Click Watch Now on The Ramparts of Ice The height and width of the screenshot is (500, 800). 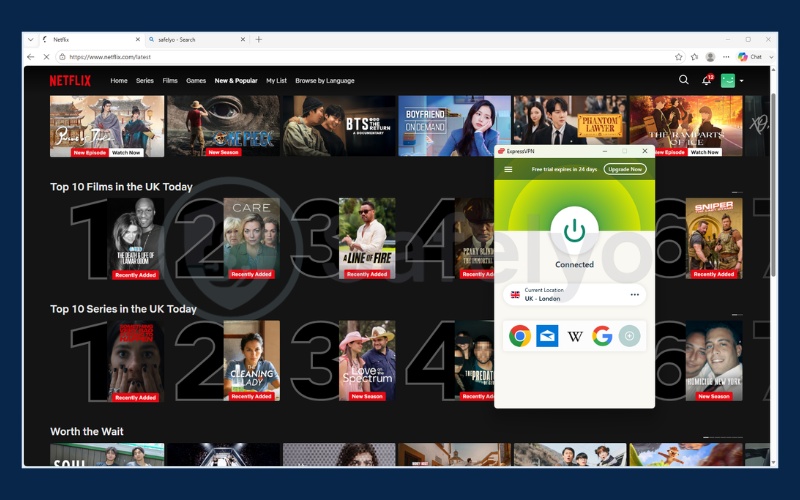(705, 152)
